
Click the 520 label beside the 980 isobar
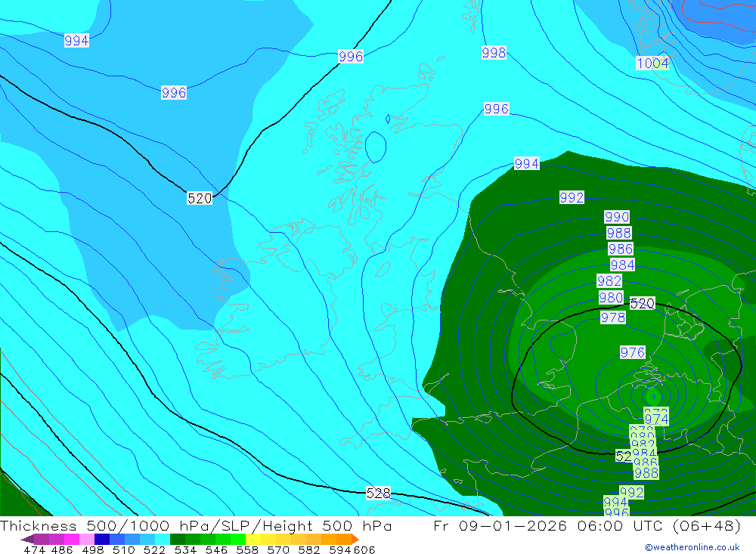(x=642, y=303)
